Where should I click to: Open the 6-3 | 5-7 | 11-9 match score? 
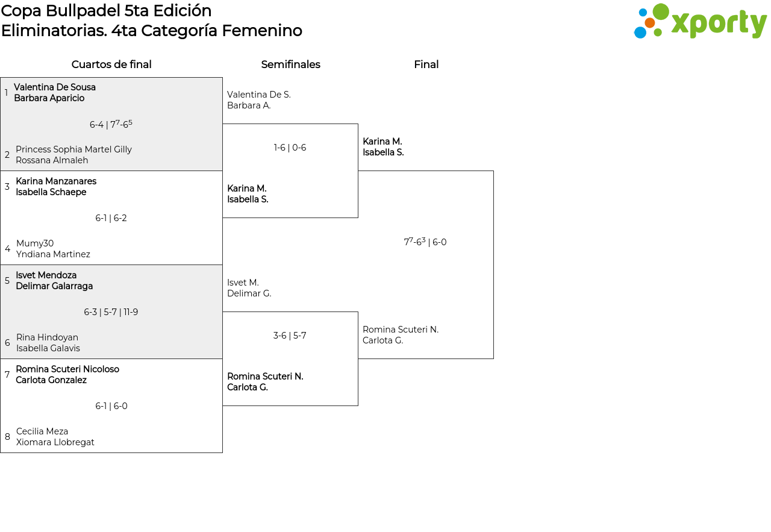(111, 312)
